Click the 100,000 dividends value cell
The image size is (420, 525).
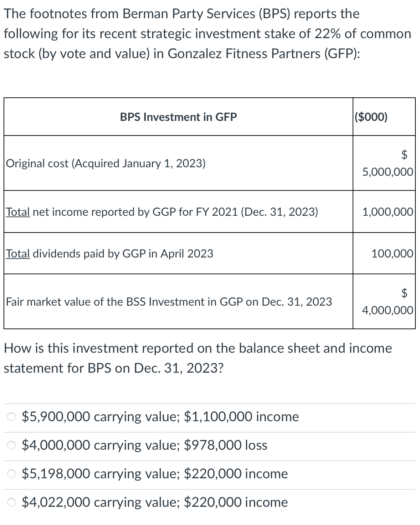[x=392, y=254]
